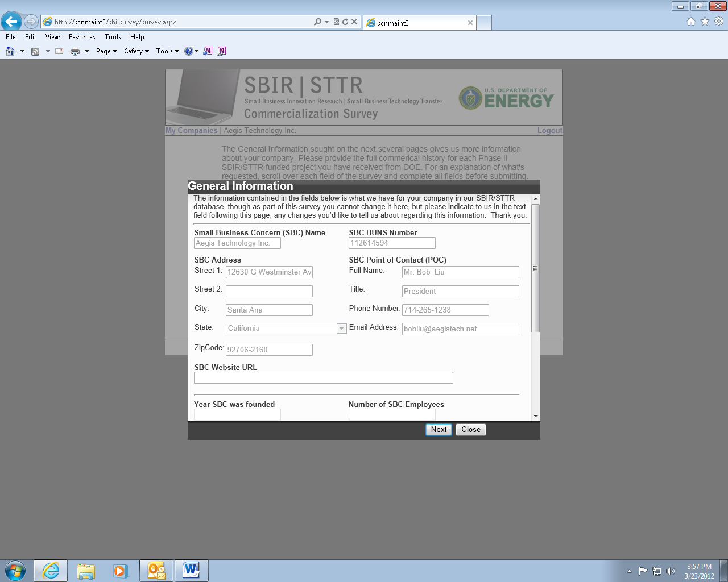
Task: Open Windows Explorer from the taskbar
Action: pos(86,571)
